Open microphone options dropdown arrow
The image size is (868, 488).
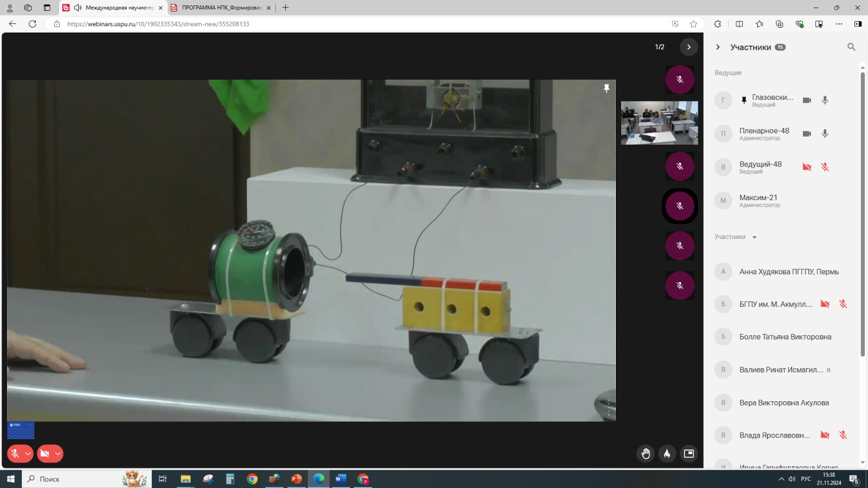click(x=28, y=454)
